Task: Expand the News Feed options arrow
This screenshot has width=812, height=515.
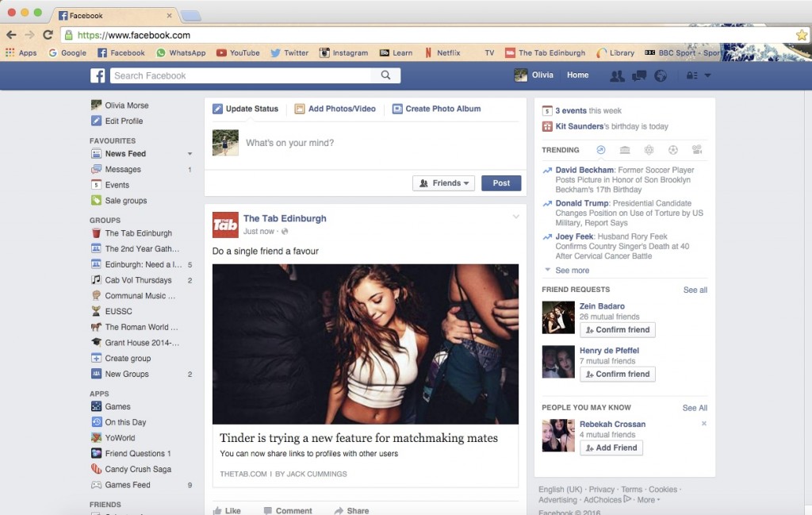Action: pos(190,154)
